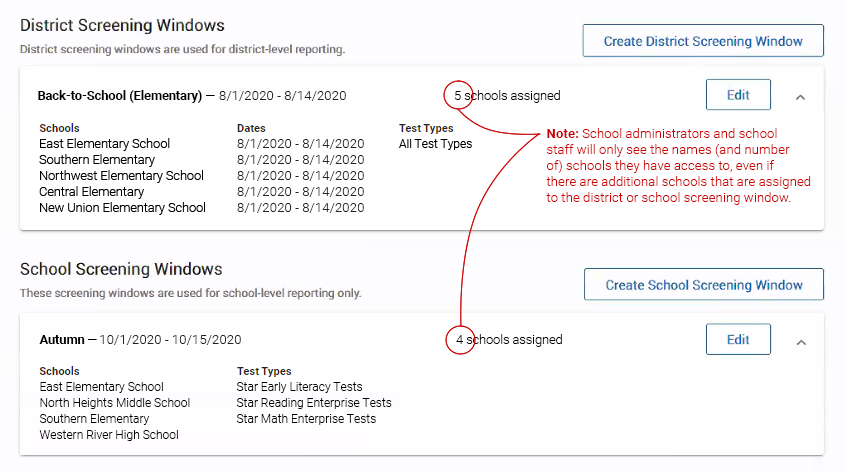Click the '5 schools assigned' label
This screenshot has height=472, width=846.
point(507,95)
